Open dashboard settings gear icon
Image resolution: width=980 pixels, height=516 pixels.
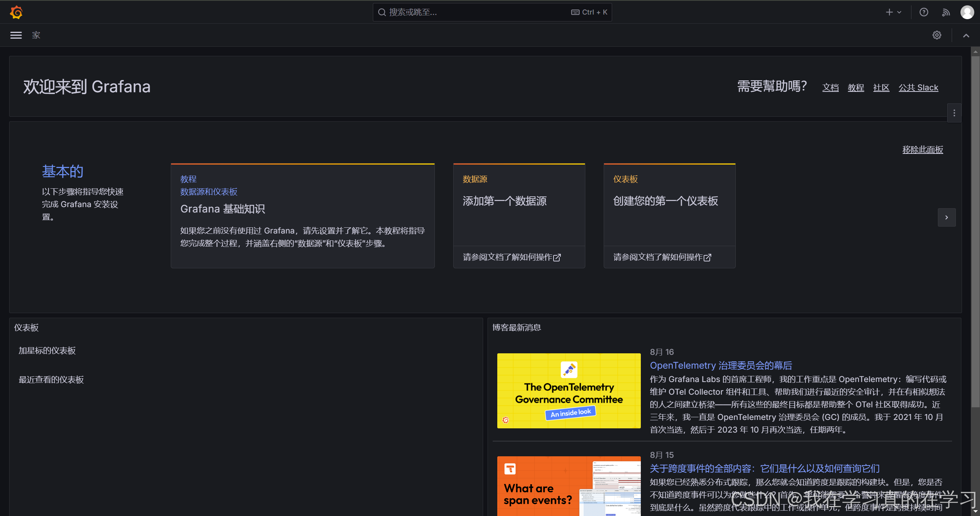937,35
